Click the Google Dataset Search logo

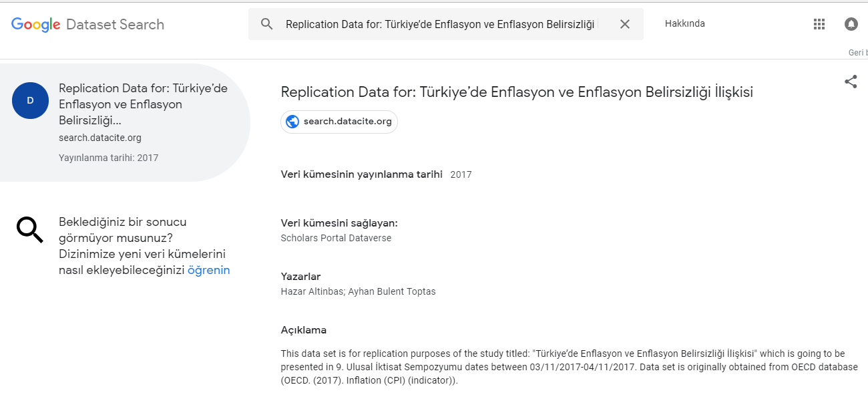[x=87, y=25]
